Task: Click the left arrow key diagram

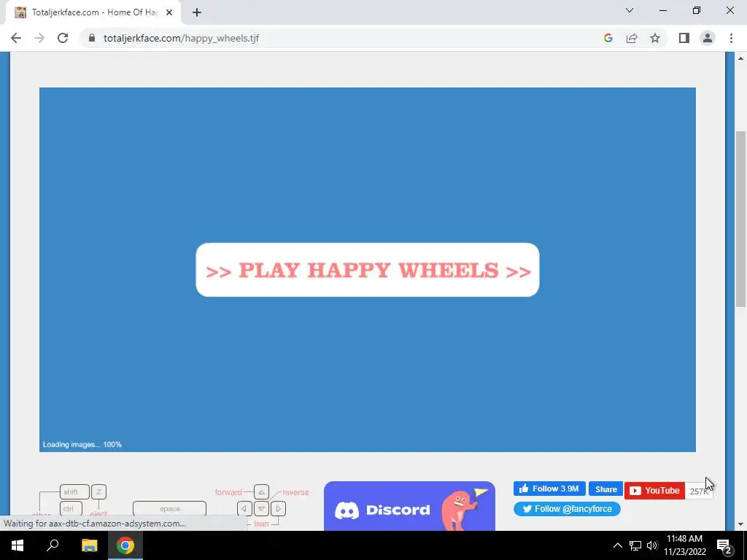Action: (x=244, y=508)
